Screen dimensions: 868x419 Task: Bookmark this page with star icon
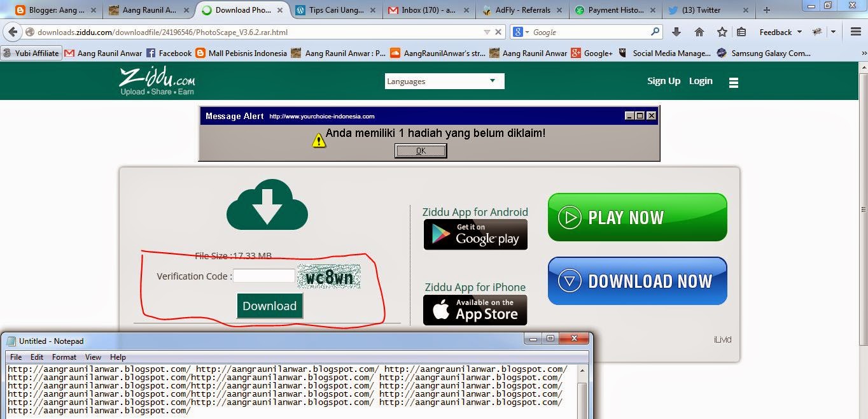pos(722,32)
